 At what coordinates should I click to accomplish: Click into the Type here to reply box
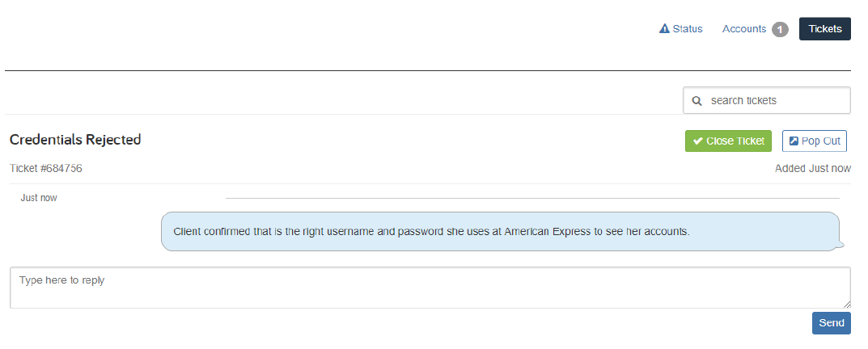[x=430, y=288]
